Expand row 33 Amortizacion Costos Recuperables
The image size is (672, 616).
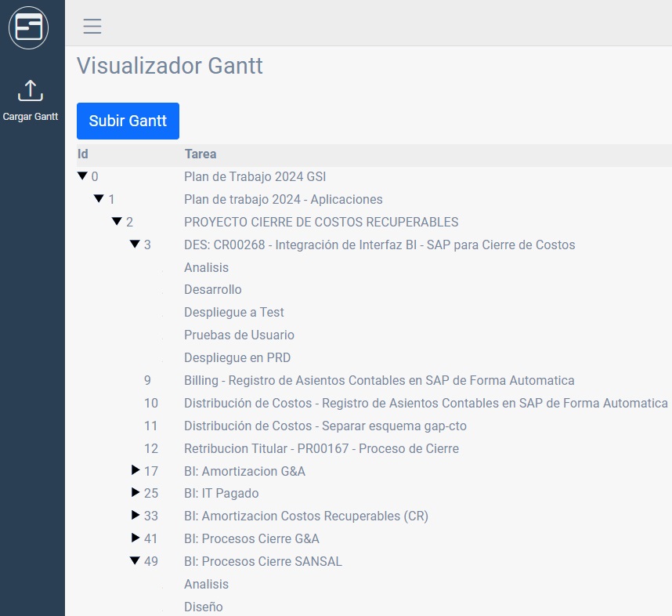135,516
